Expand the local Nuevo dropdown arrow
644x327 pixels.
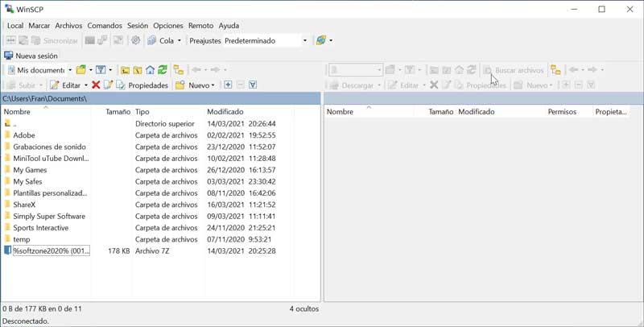(x=213, y=85)
